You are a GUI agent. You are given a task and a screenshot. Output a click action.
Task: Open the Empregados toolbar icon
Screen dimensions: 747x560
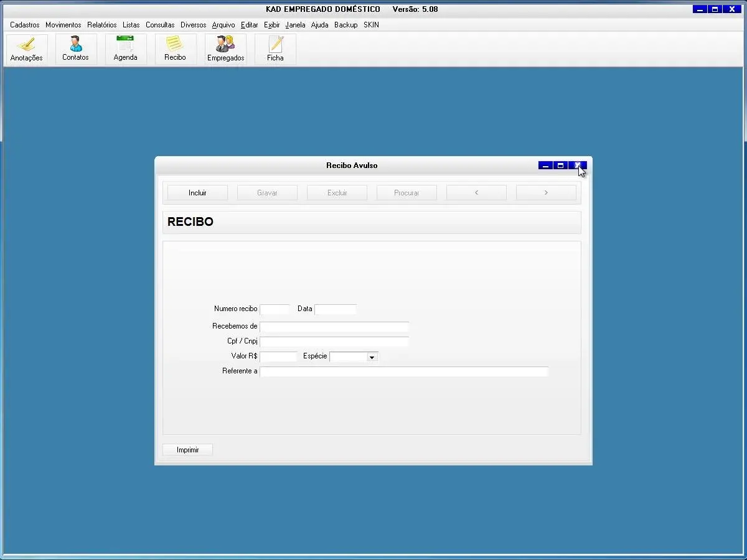click(x=225, y=49)
